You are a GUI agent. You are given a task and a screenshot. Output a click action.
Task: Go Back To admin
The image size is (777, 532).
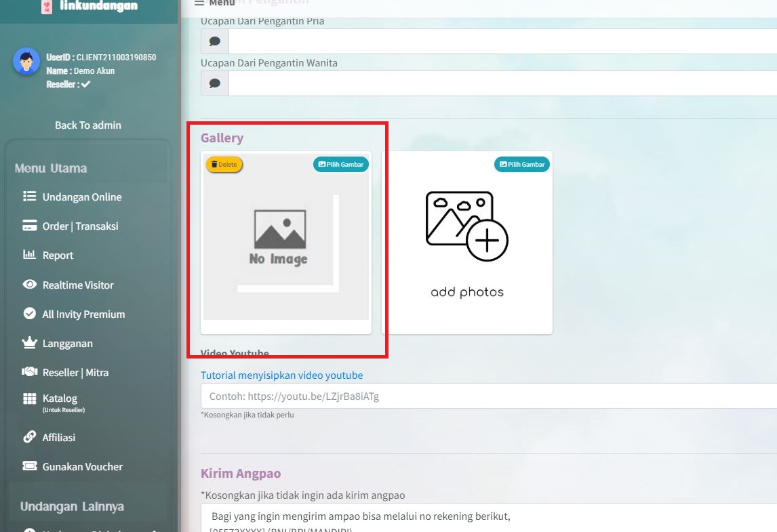click(88, 125)
